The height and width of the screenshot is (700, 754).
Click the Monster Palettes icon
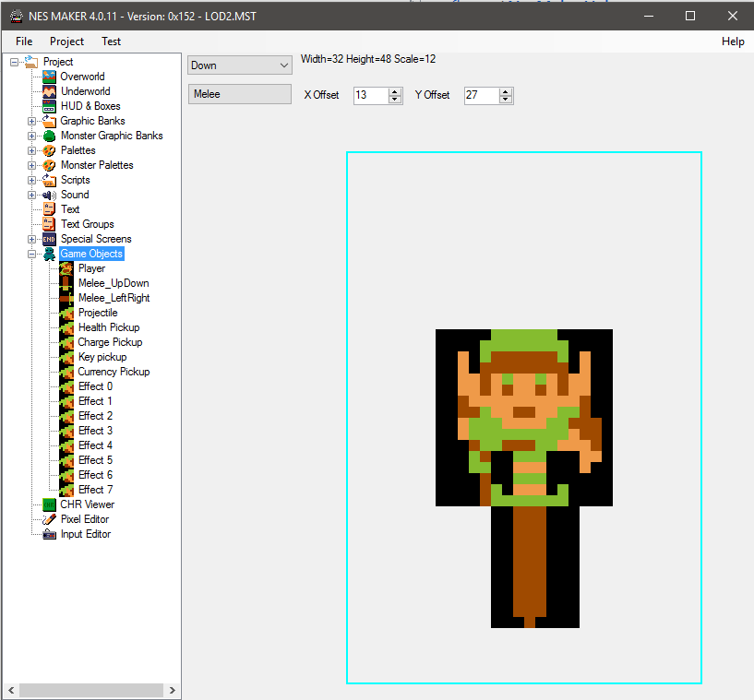click(x=49, y=165)
